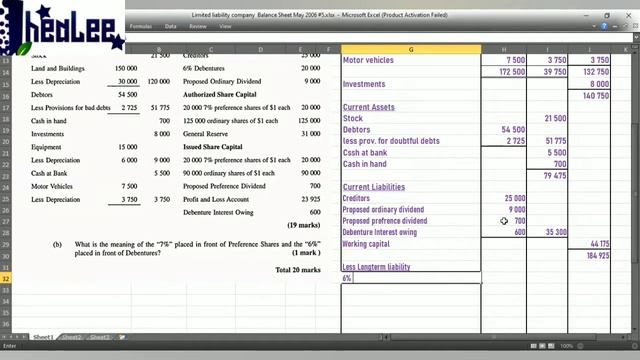Select the cell with value 79 475
Viewport: 640px width, 360px height.
pyautogui.click(x=547, y=176)
